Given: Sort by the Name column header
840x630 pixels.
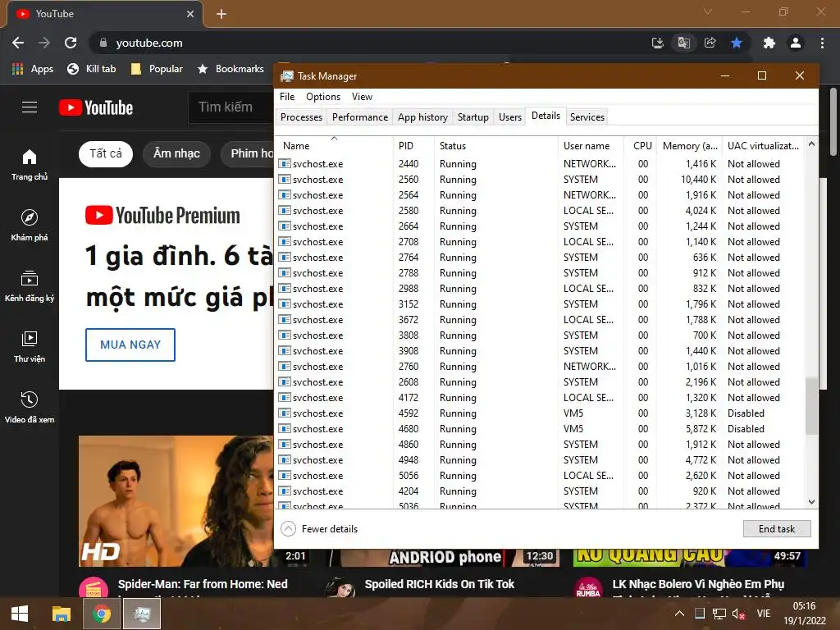Looking at the screenshot, I should coord(335,146).
